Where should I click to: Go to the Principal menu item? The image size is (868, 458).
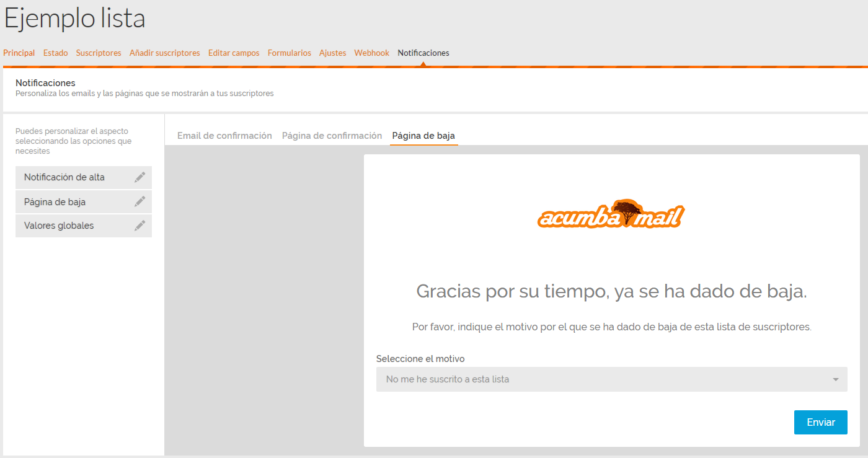(19, 53)
